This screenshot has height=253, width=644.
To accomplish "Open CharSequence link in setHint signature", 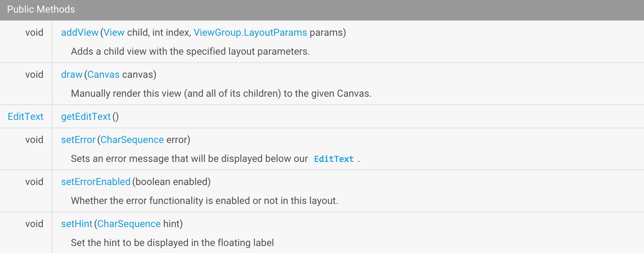I will [129, 224].
